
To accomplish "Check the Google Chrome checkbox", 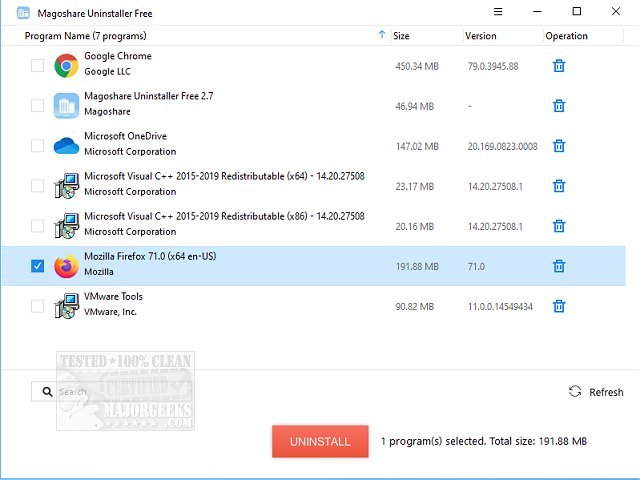I will 37,66.
